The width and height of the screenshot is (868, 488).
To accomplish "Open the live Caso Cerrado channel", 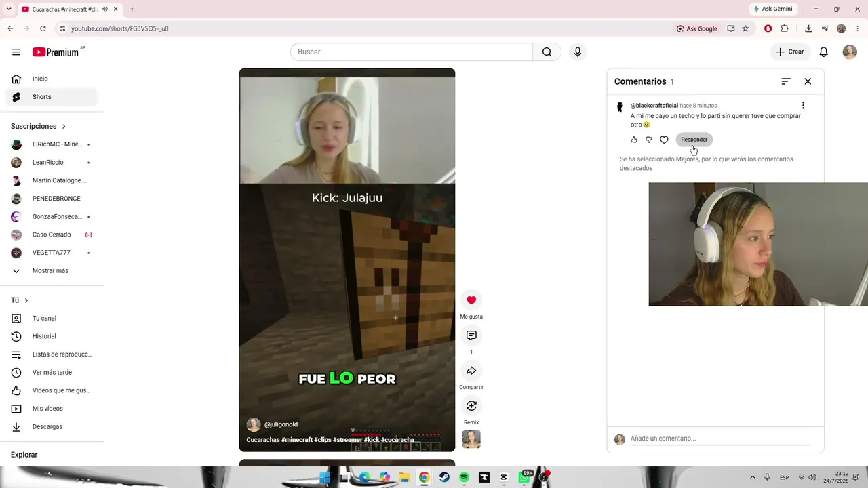I will pyautogui.click(x=51, y=235).
